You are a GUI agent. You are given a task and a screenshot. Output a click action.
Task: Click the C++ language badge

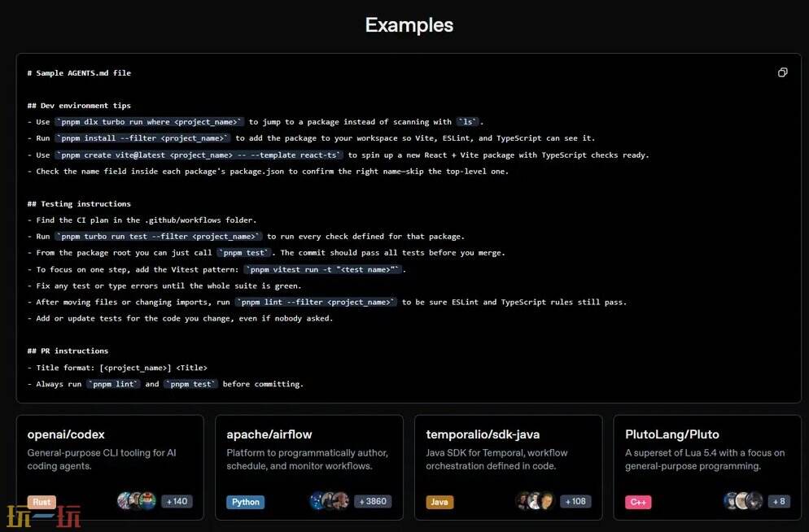click(x=638, y=502)
